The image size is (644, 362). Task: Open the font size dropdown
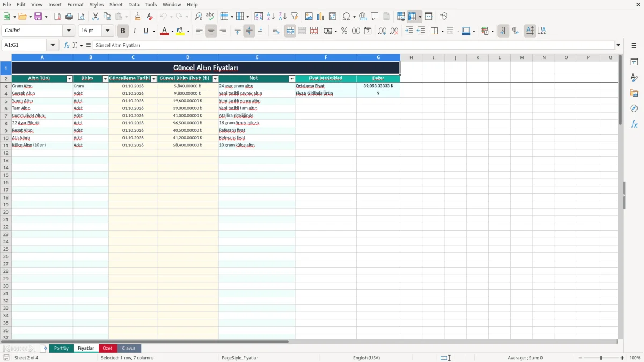(107, 31)
